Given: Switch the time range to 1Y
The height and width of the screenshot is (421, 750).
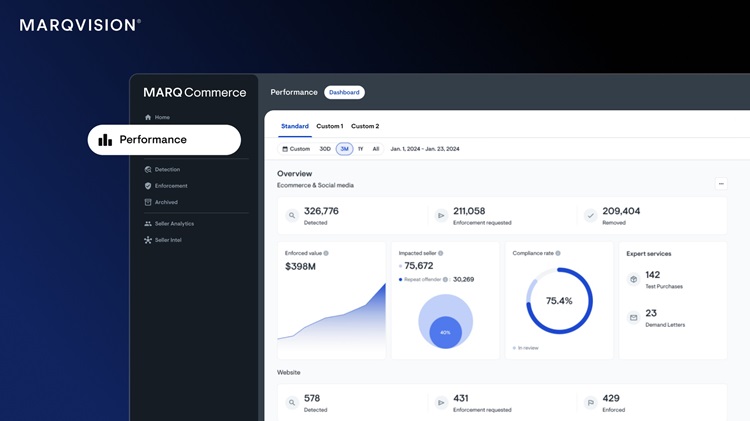Looking at the screenshot, I should pyautogui.click(x=360, y=149).
